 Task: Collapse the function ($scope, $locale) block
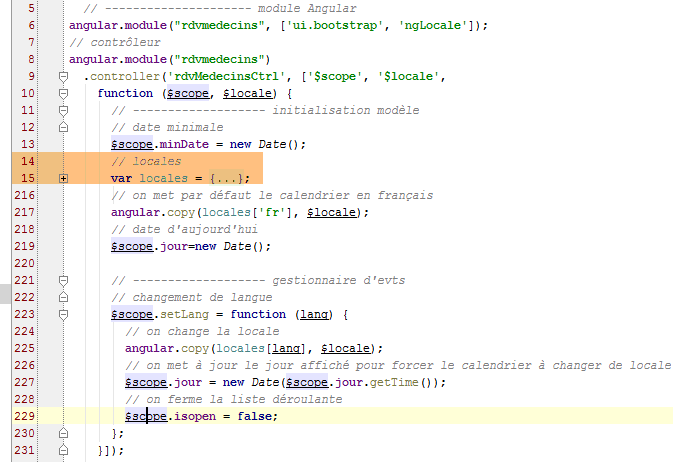click(x=63, y=93)
